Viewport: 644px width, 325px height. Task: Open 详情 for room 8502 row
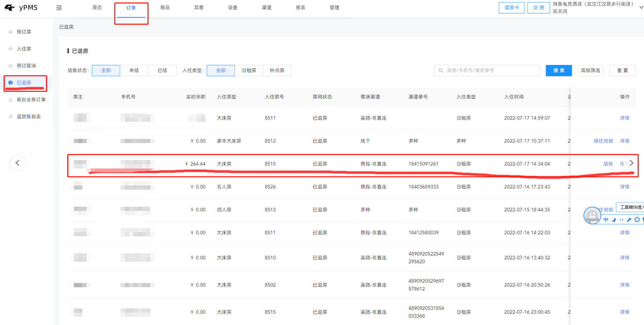[625, 285]
